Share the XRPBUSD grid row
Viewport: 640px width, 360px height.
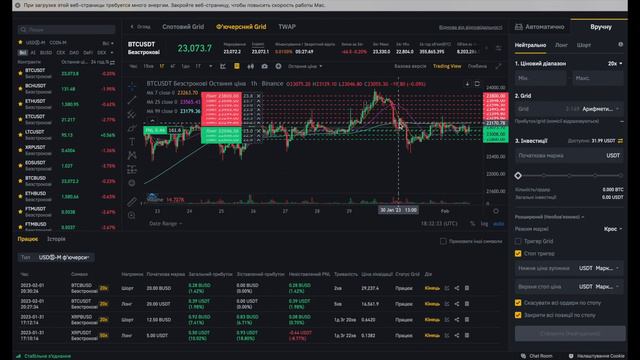(x=457, y=320)
